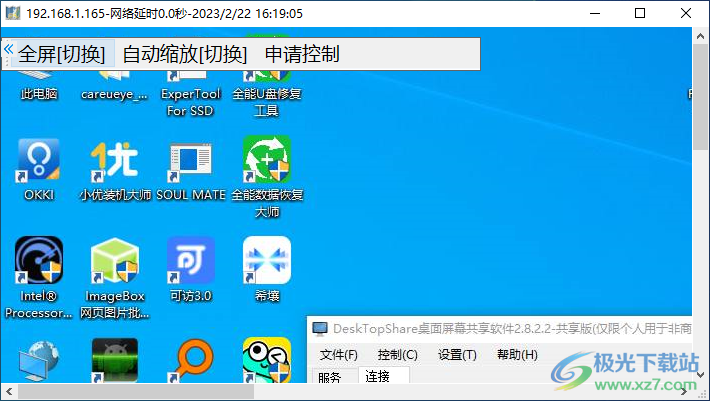Open the 希壤 desktop shortcut
This screenshot has width=710, height=401.
[x=267, y=260]
